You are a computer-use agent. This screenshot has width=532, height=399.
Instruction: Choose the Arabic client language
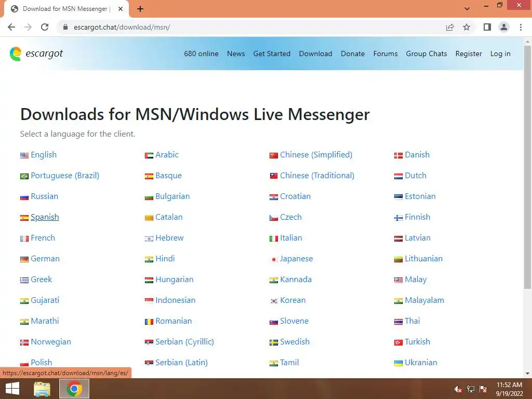[x=167, y=155]
